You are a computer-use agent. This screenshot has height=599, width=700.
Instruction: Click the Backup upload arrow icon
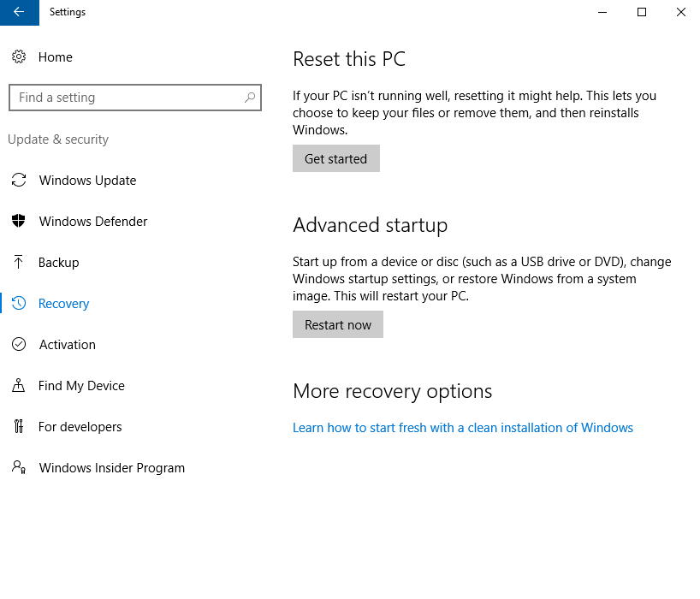pyautogui.click(x=19, y=263)
